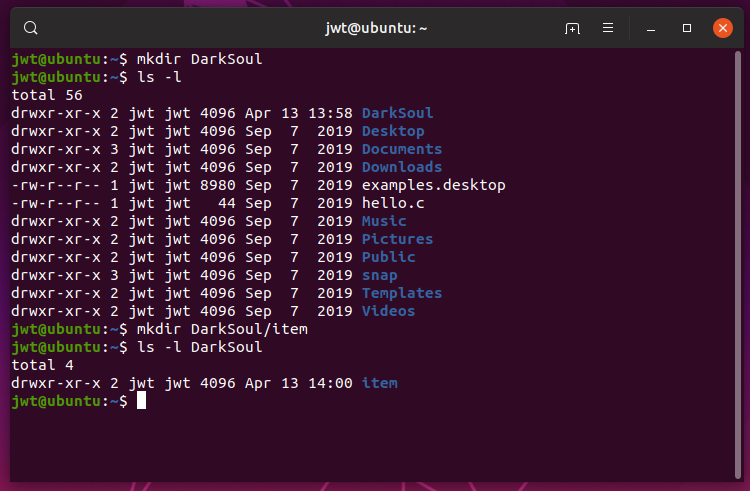
Task: Close the terminal window
Action: (723, 28)
